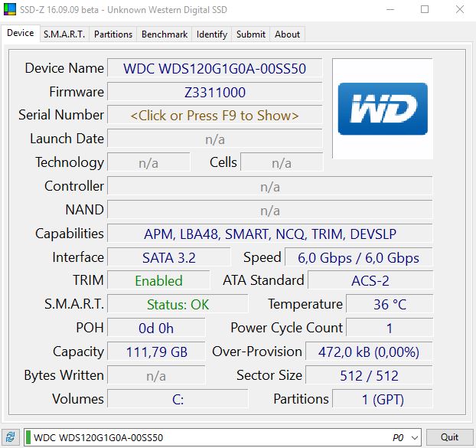This screenshot has width=476, height=448.
Task: Click TRIM status Enabled
Action: (x=158, y=280)
